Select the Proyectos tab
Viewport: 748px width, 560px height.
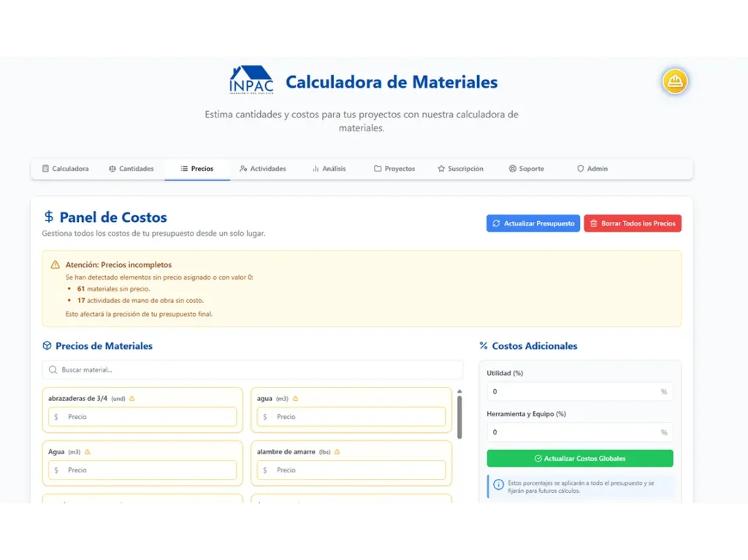click(x=394, y=169)
